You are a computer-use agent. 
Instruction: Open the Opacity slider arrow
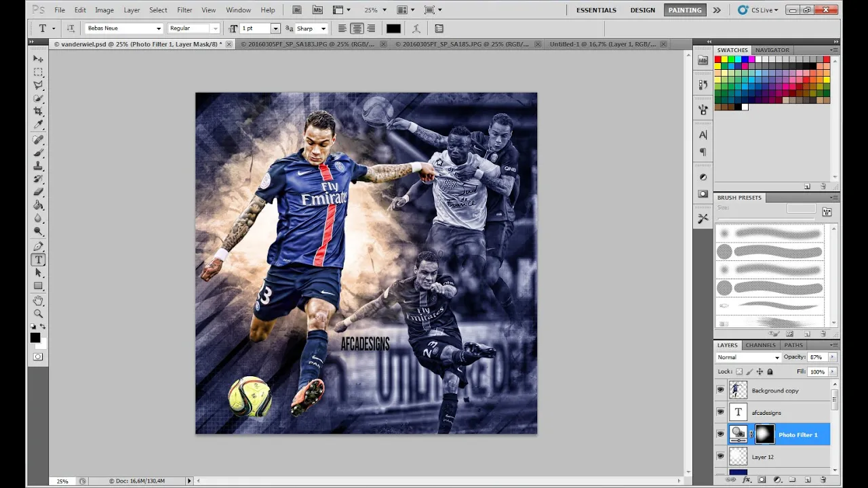(x=832, y=357)
